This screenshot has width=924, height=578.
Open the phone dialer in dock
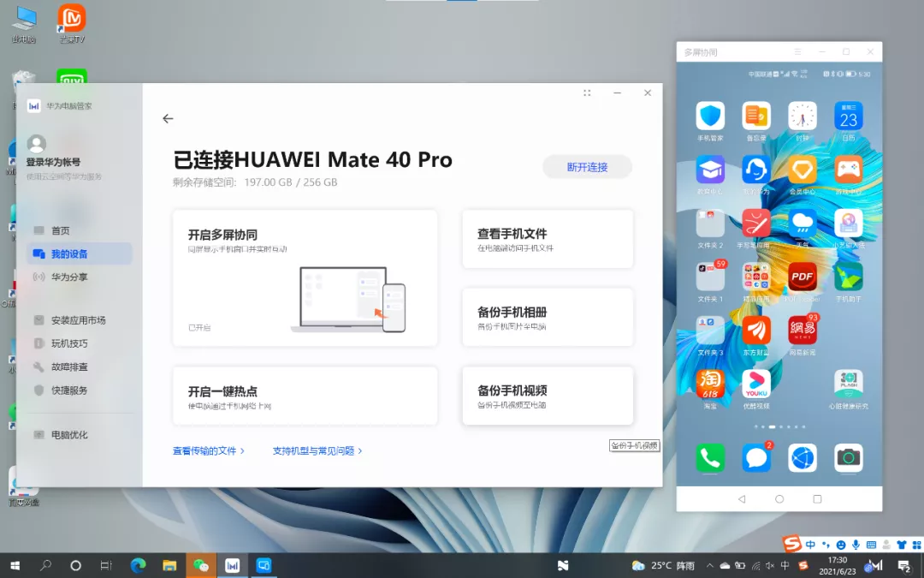[710, 457]
